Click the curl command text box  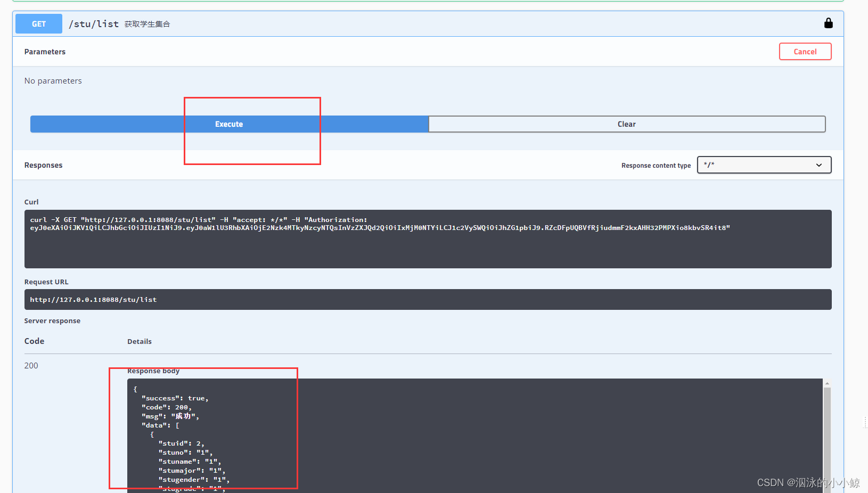tap(428, 239)
